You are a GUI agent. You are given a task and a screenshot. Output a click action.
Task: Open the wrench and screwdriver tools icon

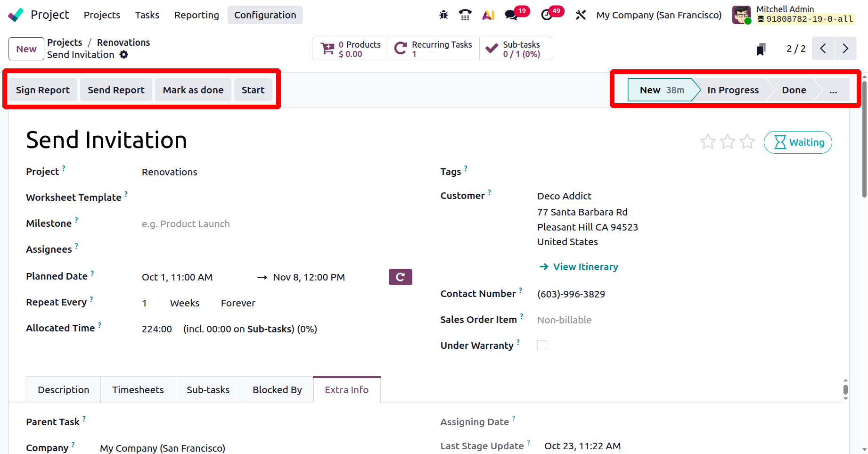[581, 15]
